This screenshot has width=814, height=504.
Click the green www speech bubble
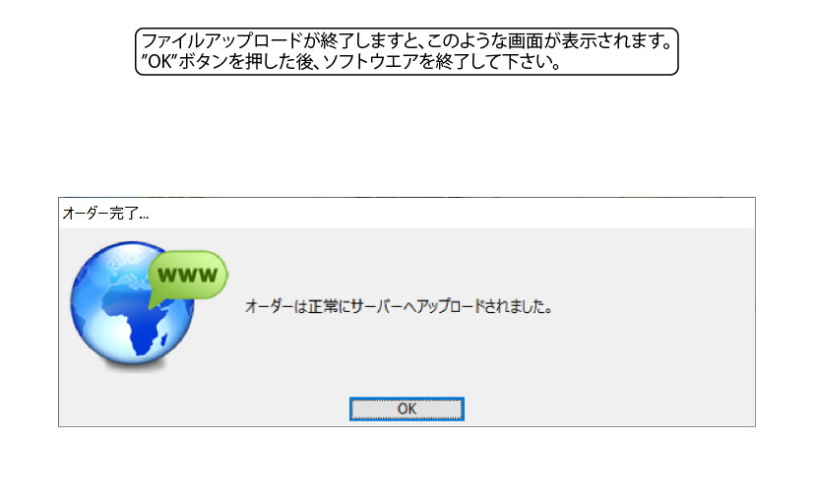click(188, 277)
